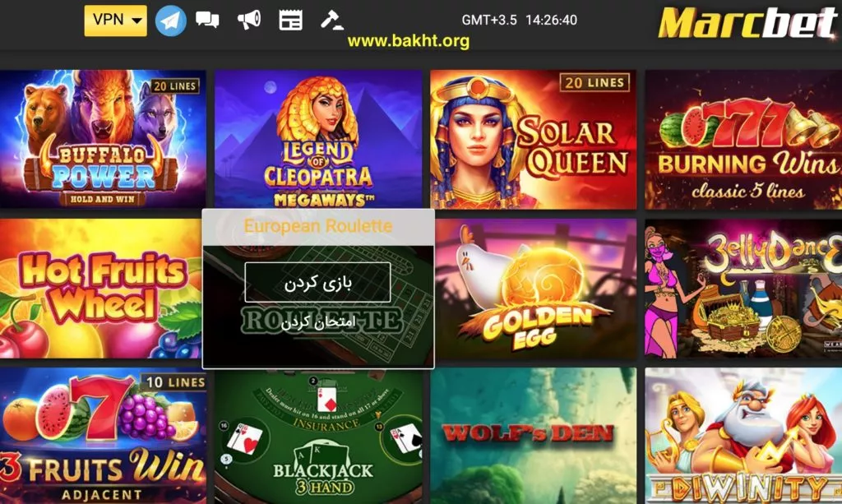This screenshot has width=842, height=504.
Task: Launch the Golden Egg game
Action: coord(536,289)
